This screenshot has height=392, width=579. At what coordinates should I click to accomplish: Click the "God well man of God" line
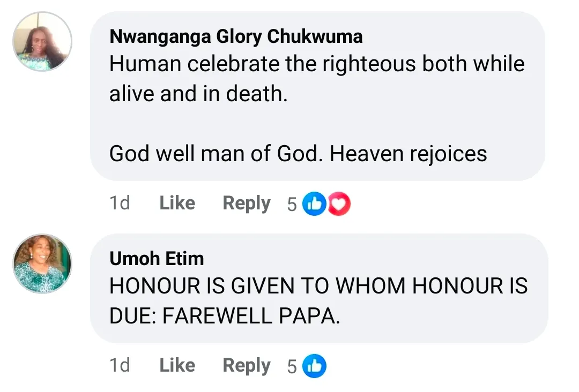(x=298, y=154)
